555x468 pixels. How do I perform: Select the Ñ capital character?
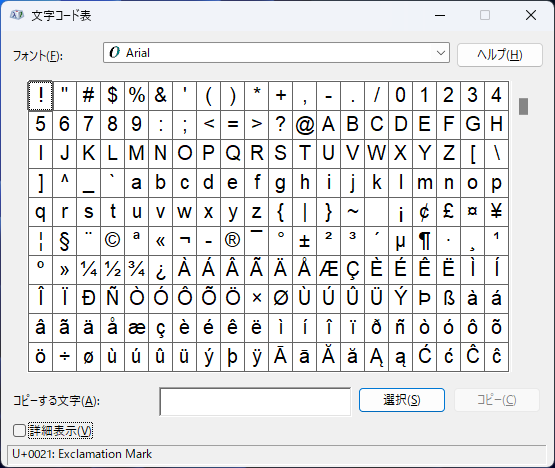pyautogui.click(x=113, y=299)
